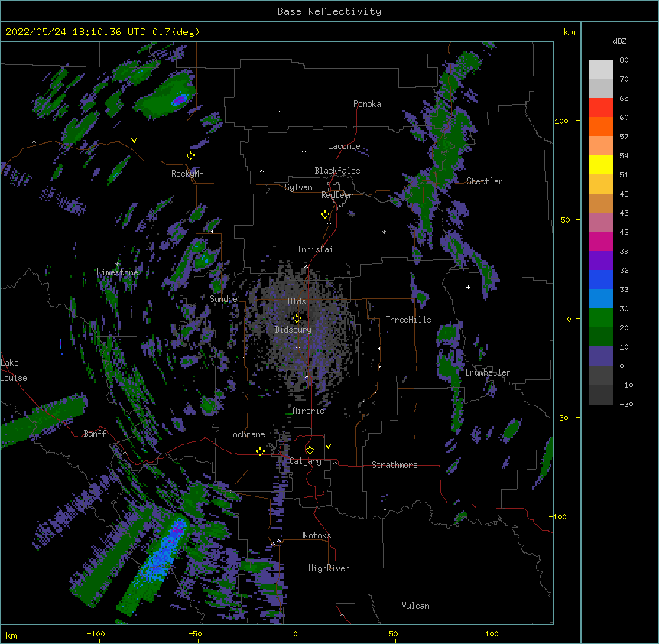Pick the red 65-60 dBZ legend swatch
The height and width of the screenshot is (644, 659).
tap(601, 107)
